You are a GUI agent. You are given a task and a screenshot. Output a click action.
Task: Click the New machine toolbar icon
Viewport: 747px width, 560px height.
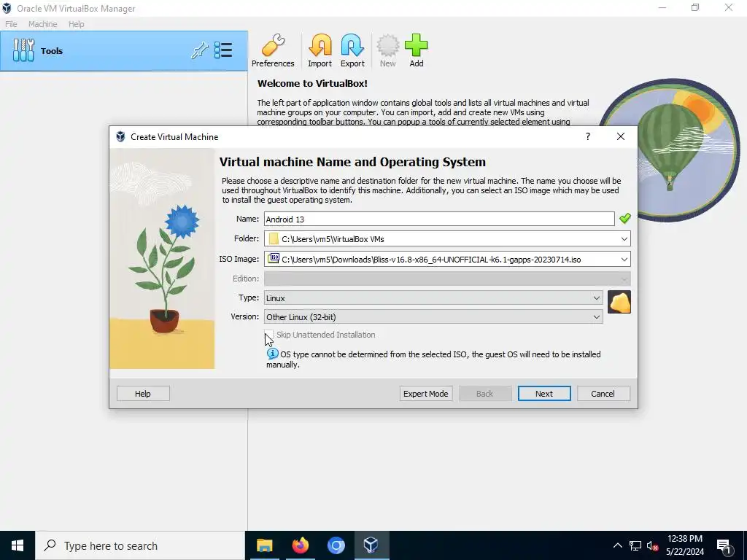[387, 51]
